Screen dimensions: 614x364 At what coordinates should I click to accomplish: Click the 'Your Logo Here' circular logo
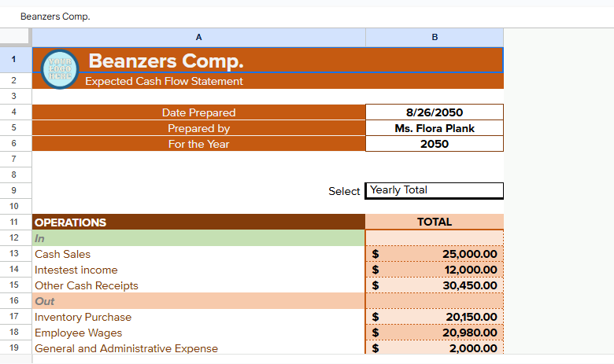[60, 68]
